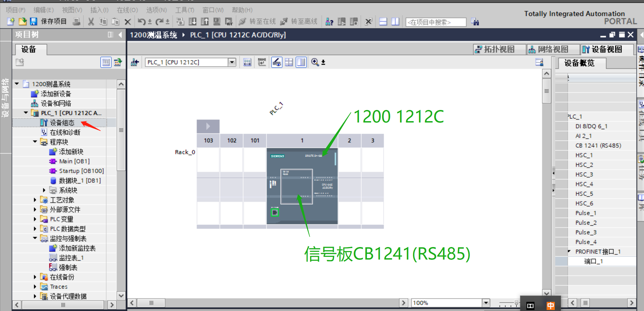This screenshot has width=644, height=311.
Task: Click the binoculars search icon
Action: point(475,22)
